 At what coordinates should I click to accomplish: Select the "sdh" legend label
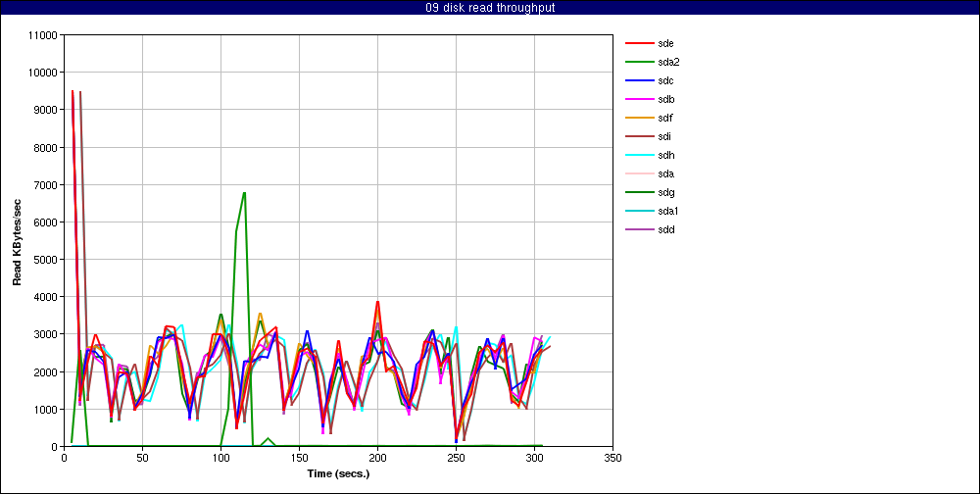[x=665, y=155]
